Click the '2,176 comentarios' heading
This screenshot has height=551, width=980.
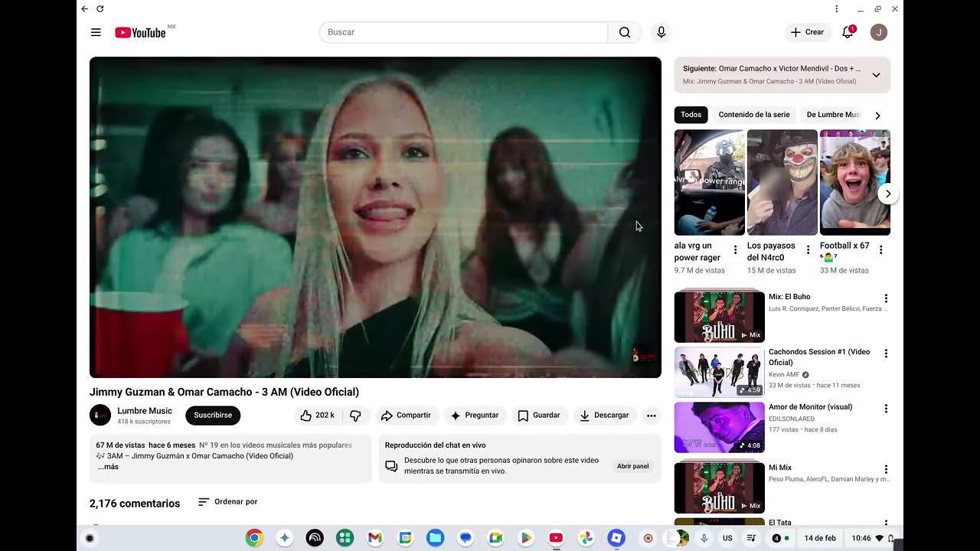tap(135, 504)
